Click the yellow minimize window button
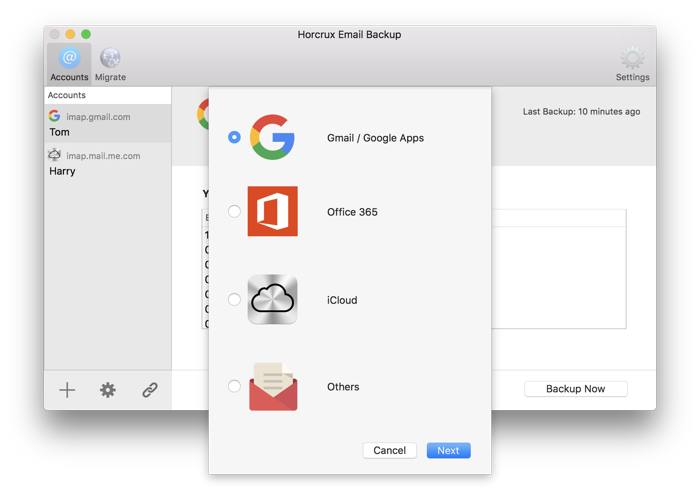This screenshot has height=491, width=700. coord(70,34)
